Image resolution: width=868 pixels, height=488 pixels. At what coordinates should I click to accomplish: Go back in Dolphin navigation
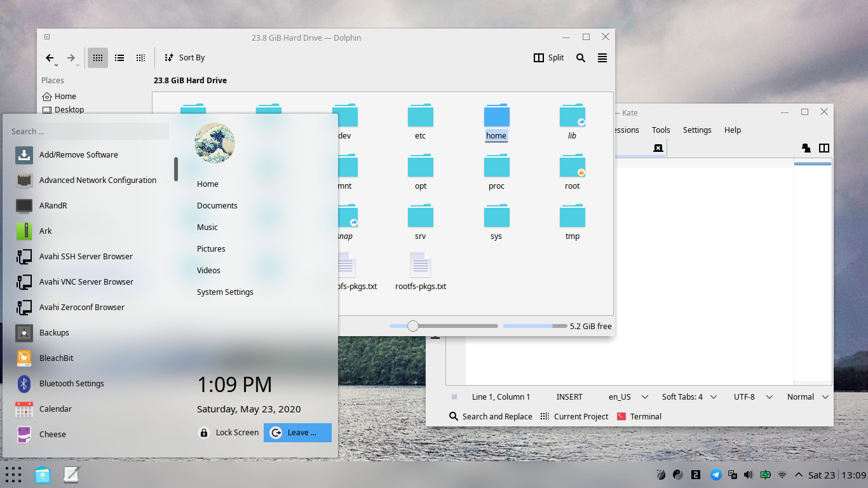(50, 58)
